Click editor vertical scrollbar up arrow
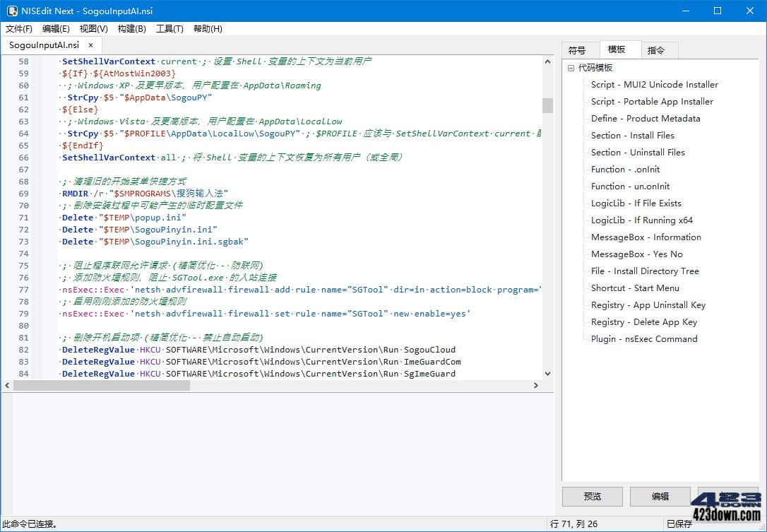 point(547,61)
